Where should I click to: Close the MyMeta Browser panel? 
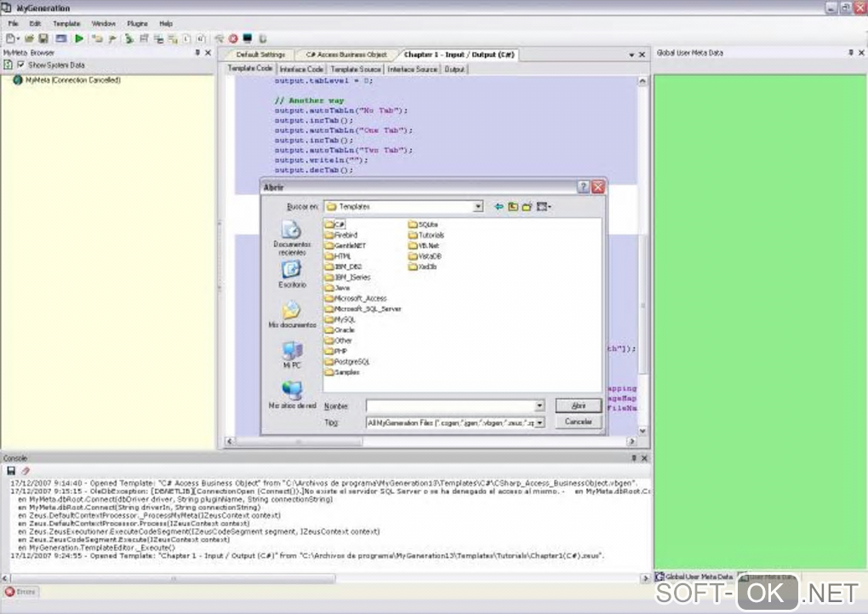[208, 53]
